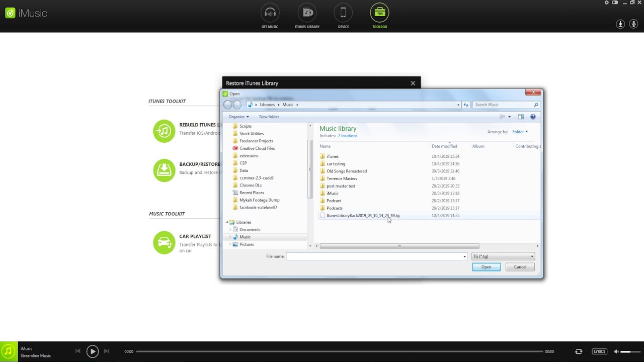Select Mykah Footage Dump folder
The width and height of the screenshot is (644, 362).
click(259, 200)
